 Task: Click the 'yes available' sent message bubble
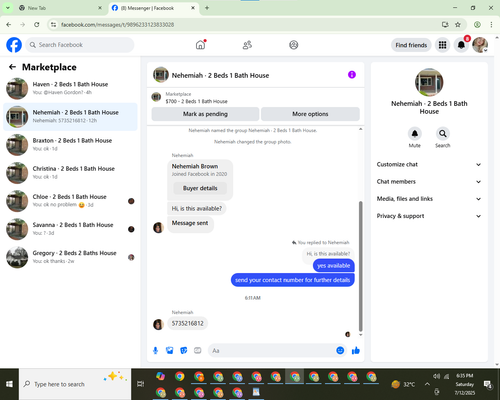click(x=334, y=266)
